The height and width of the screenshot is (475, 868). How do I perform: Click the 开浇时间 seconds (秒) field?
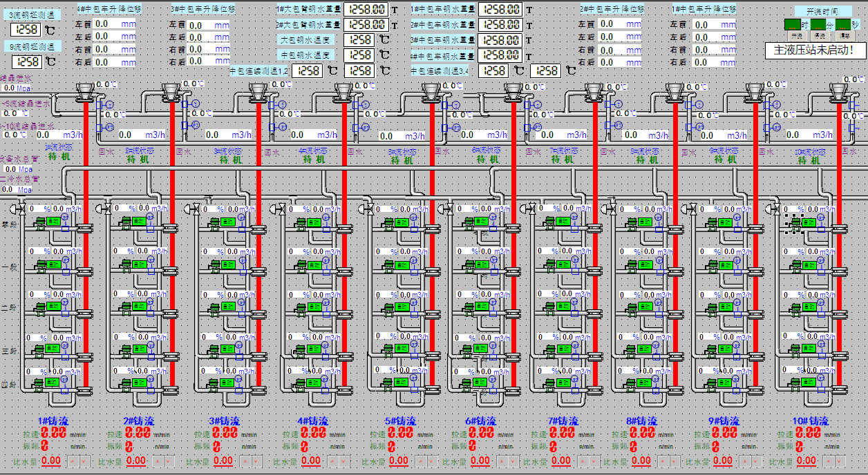[x=842, y=24]
